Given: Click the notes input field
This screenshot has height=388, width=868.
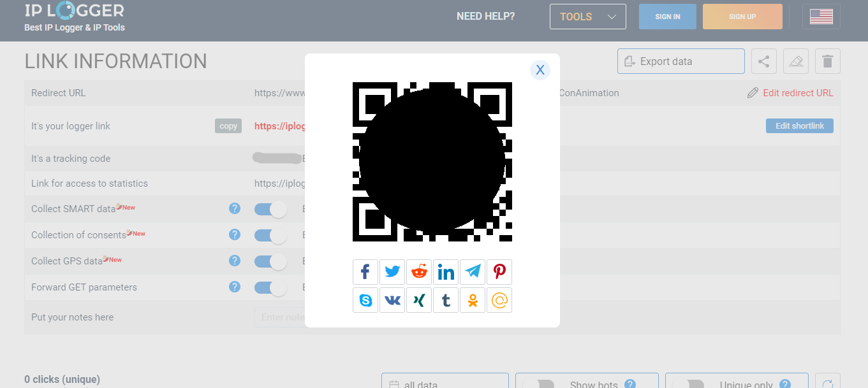Looking at the screenshot, I should point(279,317).
